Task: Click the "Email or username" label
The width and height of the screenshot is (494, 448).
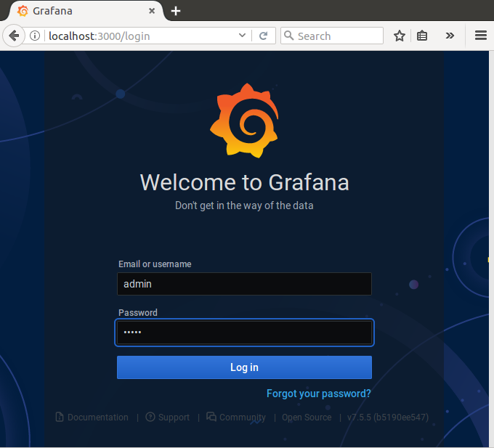Action: click(155, 264)
